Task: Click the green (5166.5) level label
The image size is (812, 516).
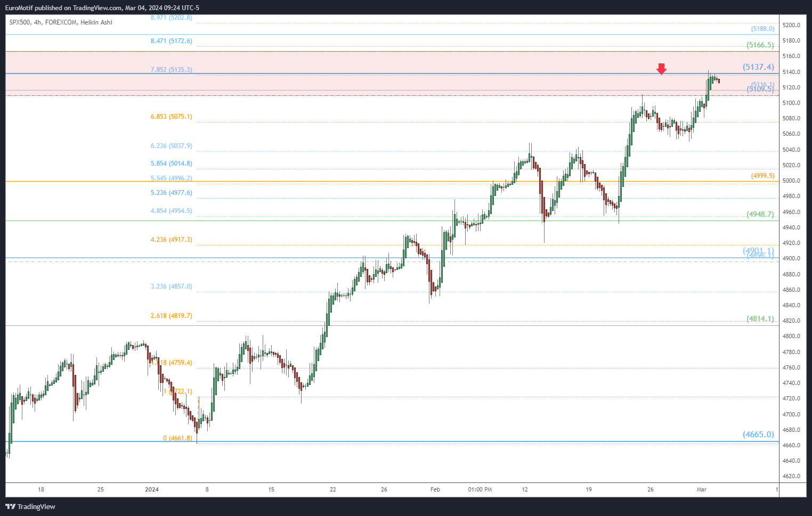Action: (760, 45)
